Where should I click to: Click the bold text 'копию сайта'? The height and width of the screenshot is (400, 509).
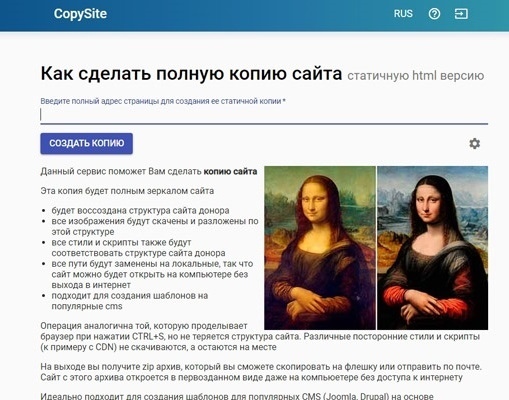(x=230, y=171)
